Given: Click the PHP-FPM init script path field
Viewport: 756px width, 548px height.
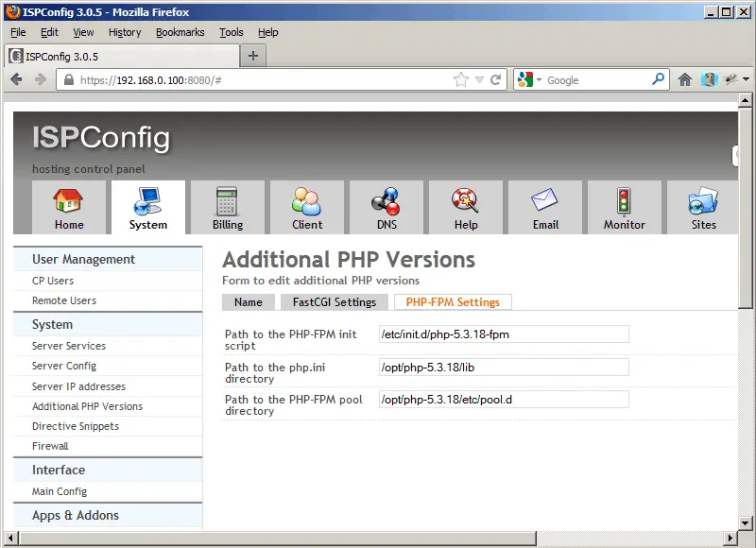Looking at the screenshot, I should [x=504, y=334].
